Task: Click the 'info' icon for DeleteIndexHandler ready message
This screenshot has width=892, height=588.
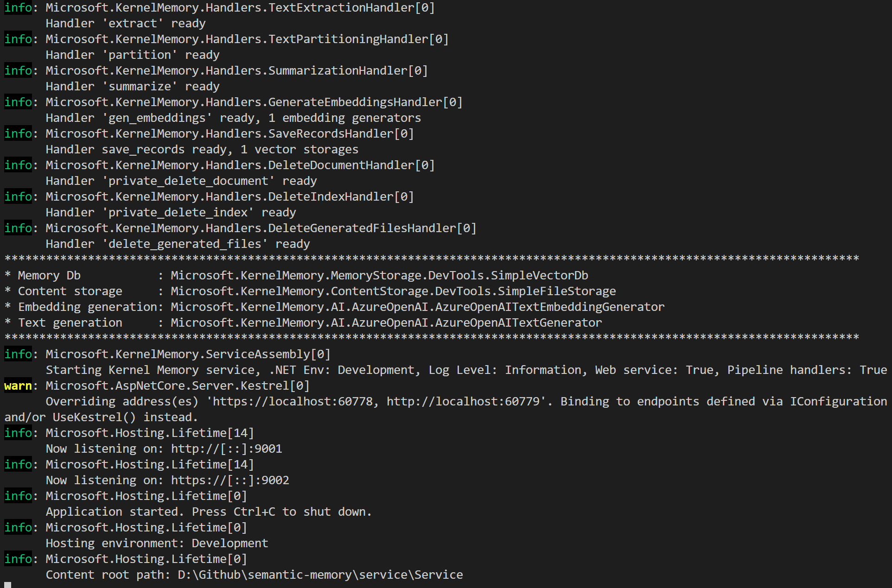Action: pos(18,196)
